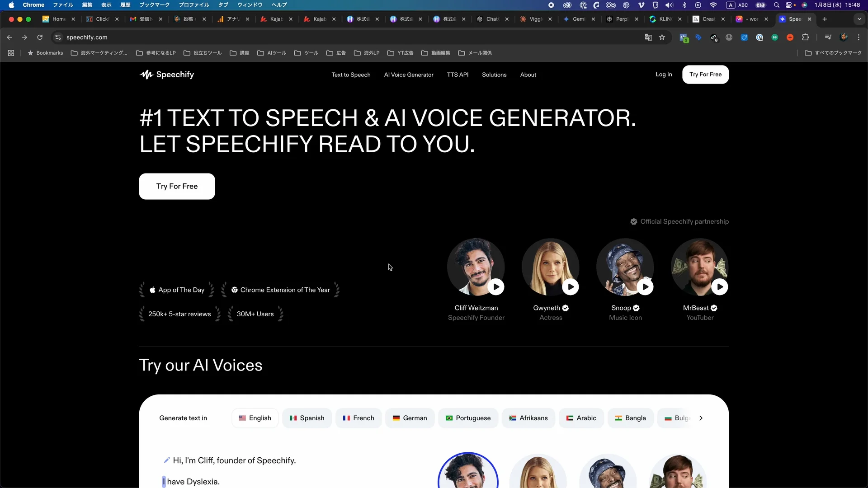This screenshot has height=488, width=868.
Task: Click the Wi-Fi status icon
Action: 713,5
